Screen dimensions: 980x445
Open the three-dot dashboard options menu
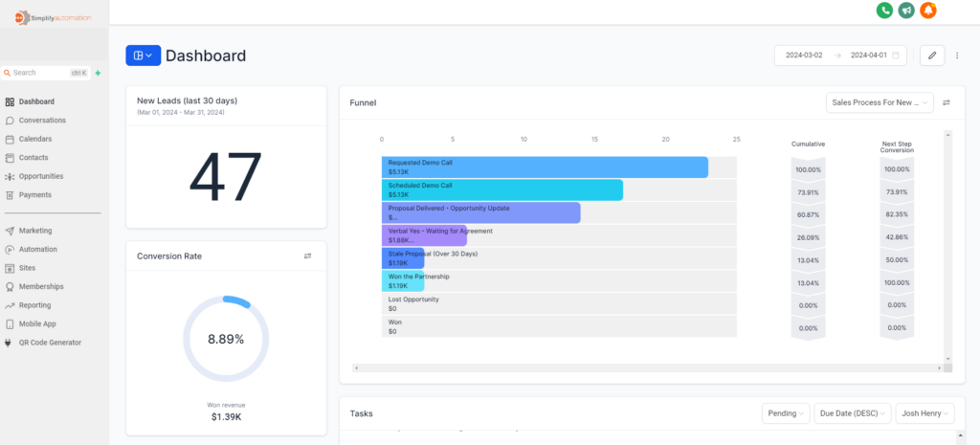click(x=957, y=56)
